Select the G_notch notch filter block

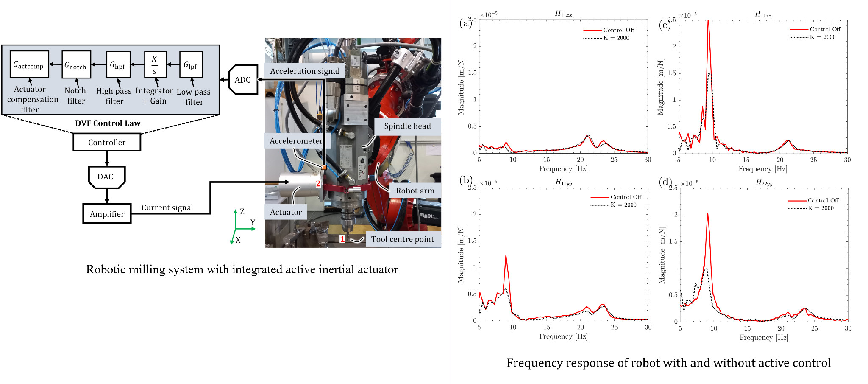(x=76, y=64)
